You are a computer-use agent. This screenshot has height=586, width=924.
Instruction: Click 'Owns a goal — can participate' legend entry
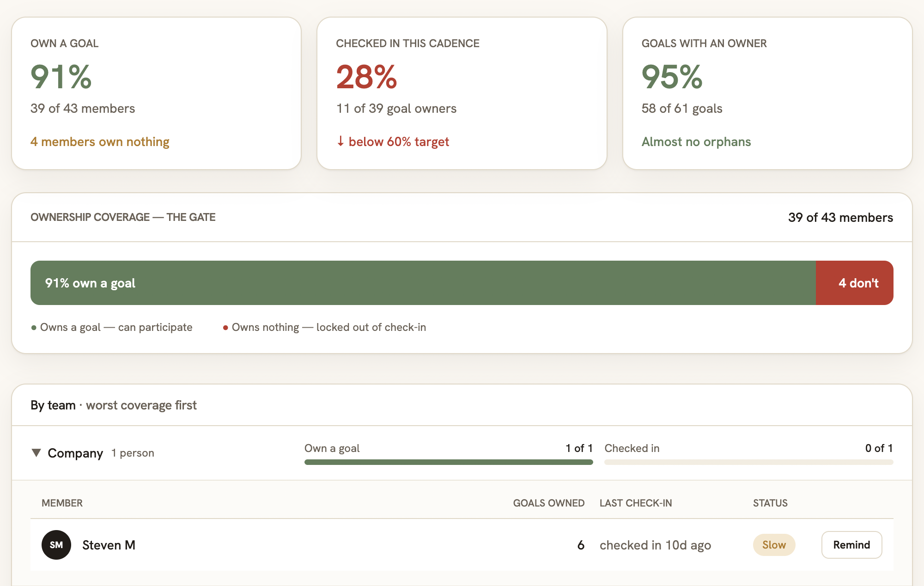coord(112,327)
